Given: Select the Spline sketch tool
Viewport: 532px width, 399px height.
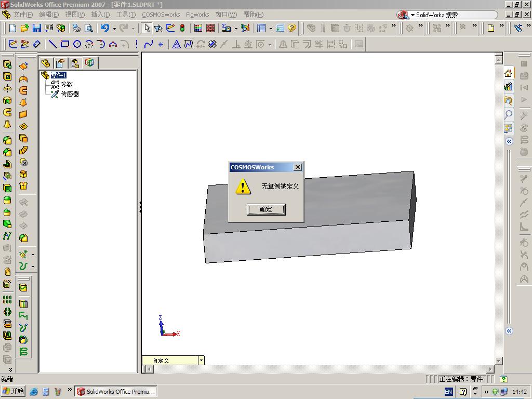Looking at the screenshot, I should point(148,44).
